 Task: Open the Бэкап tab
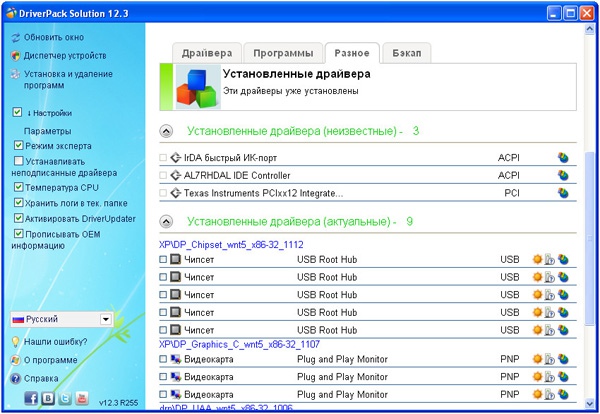(406, 52)
